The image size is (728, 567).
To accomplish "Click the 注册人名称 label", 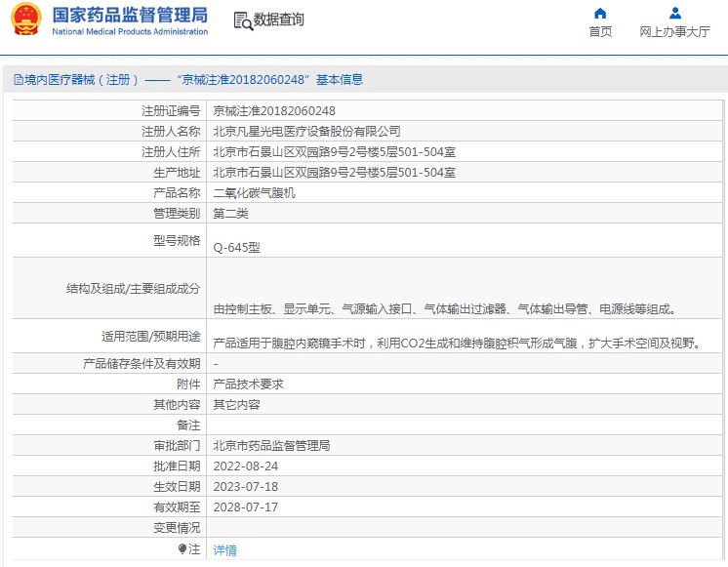I will coord(171,132).
